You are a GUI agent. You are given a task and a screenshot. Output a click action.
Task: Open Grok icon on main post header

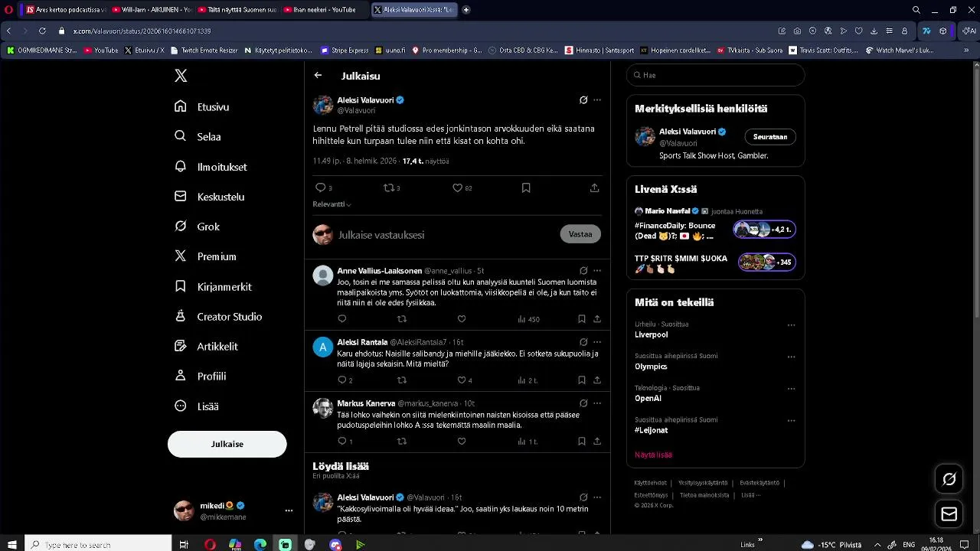pyautogui.click(x=583, y=100)
